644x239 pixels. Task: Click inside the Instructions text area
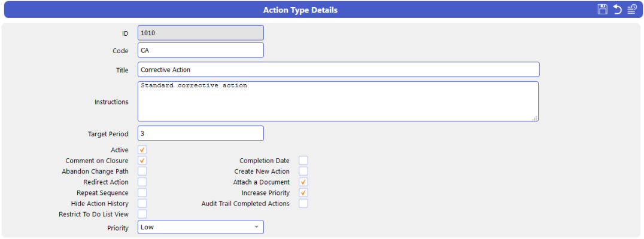(338, 102)
